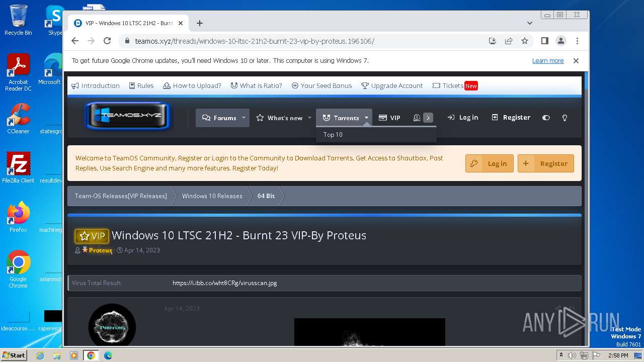This screenshot has width=644, height=362.
Task: Open the Torrents menu item
Action: pyautogui.click(x=341, y=118)
